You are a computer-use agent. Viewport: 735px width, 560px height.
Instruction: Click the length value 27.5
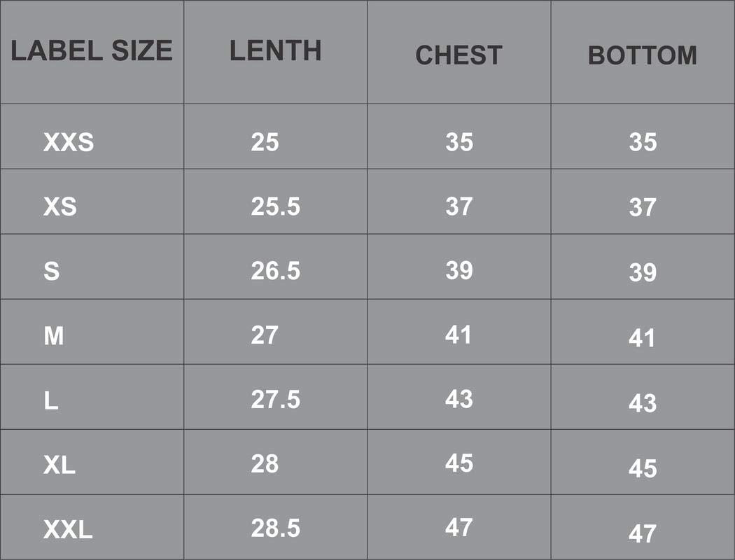(275, 400)
